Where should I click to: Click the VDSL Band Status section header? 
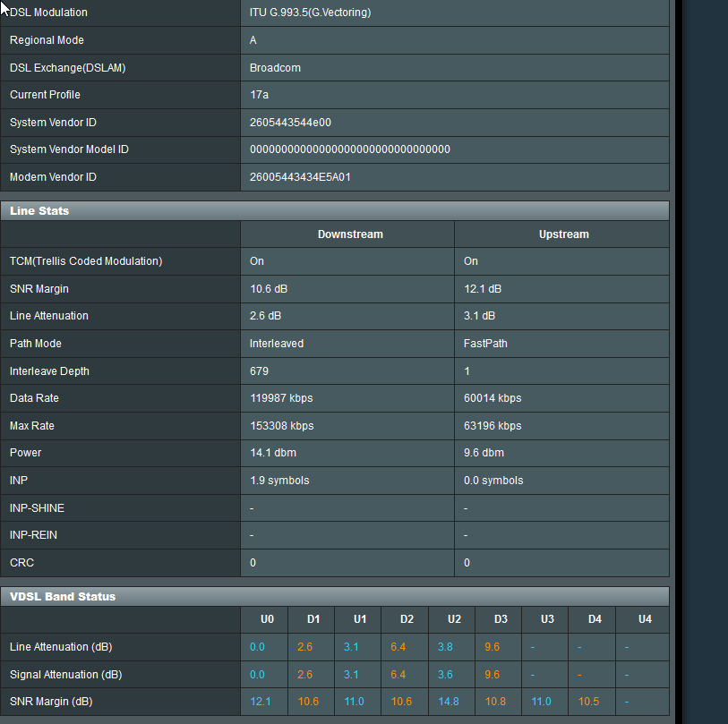tap(63, 596)
